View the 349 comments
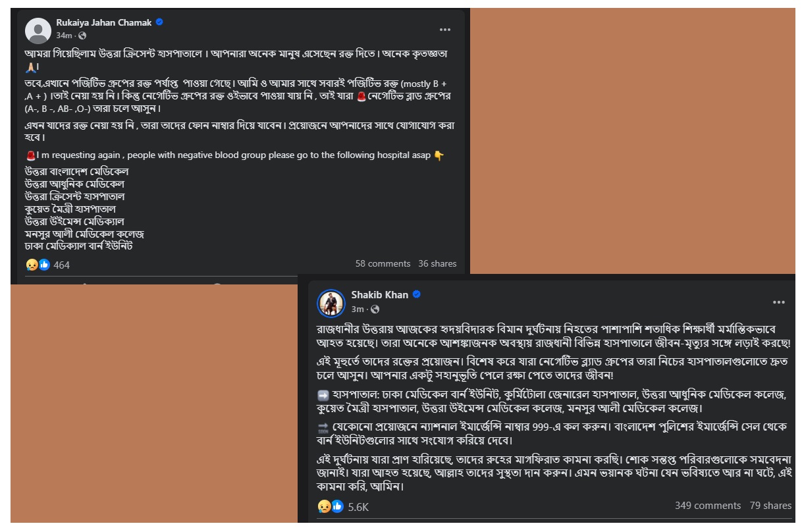This screenshot has width=802, height=532. pyautogui.click(x=707, y=506)
